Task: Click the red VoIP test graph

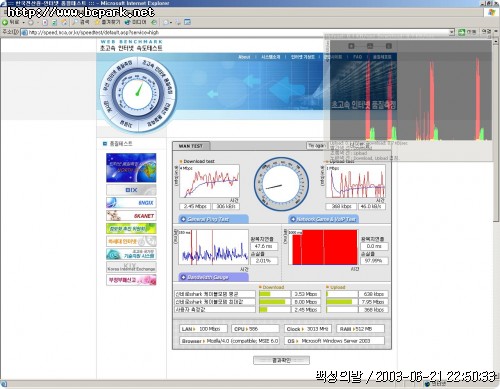Action: 323,247
